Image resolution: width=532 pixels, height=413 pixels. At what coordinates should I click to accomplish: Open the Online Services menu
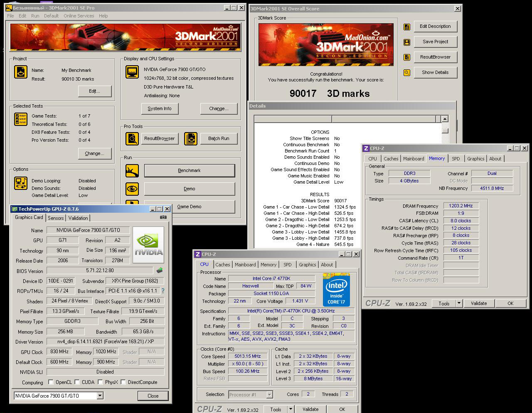(x=79, y=16)
